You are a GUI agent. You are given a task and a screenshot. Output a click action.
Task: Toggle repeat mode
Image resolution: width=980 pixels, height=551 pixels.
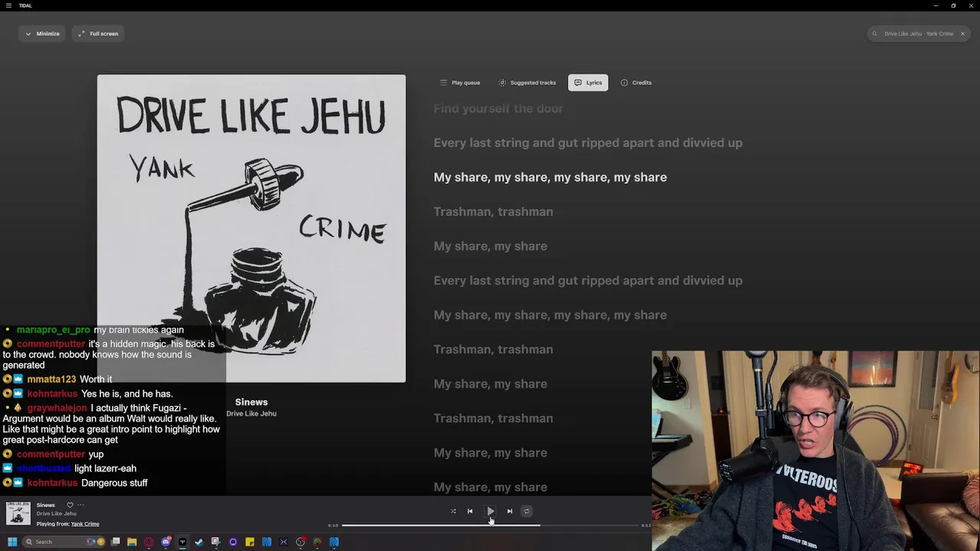(x=526, y=510)
